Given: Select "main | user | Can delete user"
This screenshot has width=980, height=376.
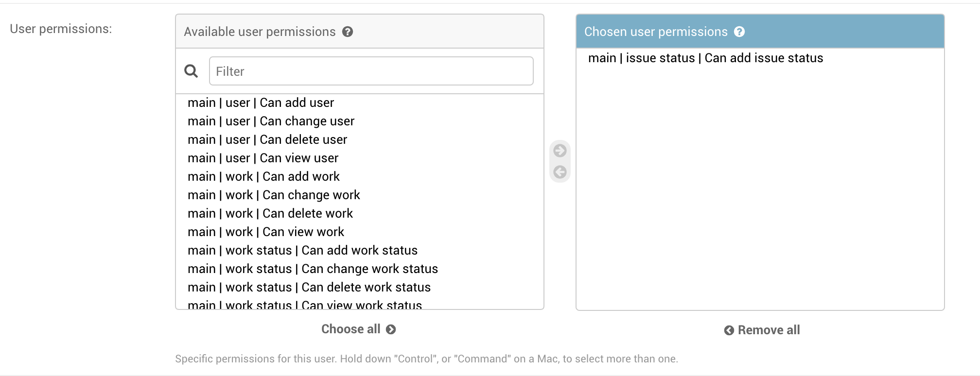Looking at the screenshot, I should click(x=267, y=140).
